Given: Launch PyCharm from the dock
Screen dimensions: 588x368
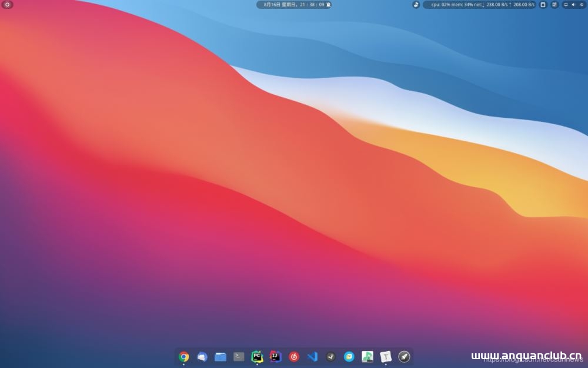Looking at the screenshot, I should pos(257,356).
